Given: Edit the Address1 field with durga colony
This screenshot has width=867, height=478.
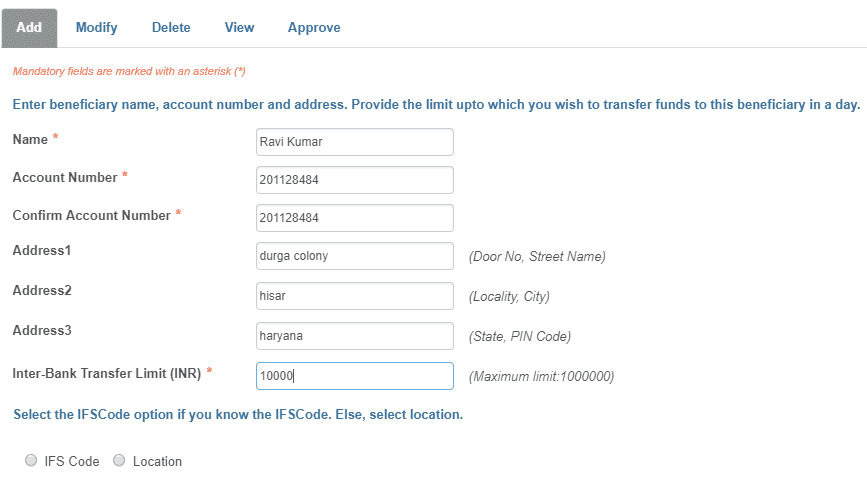Looking at the screenshot, I should (x=354, y=256).
